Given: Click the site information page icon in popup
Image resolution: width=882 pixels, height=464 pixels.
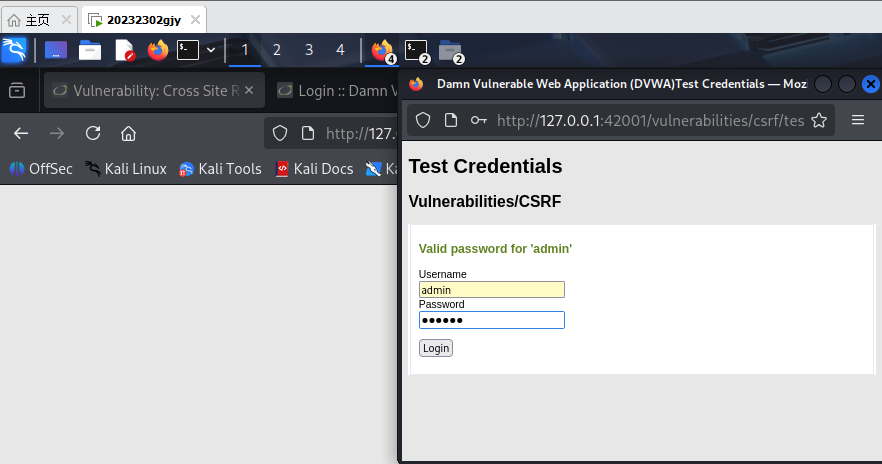Looking at the screenshot, I should click(451, 120).
